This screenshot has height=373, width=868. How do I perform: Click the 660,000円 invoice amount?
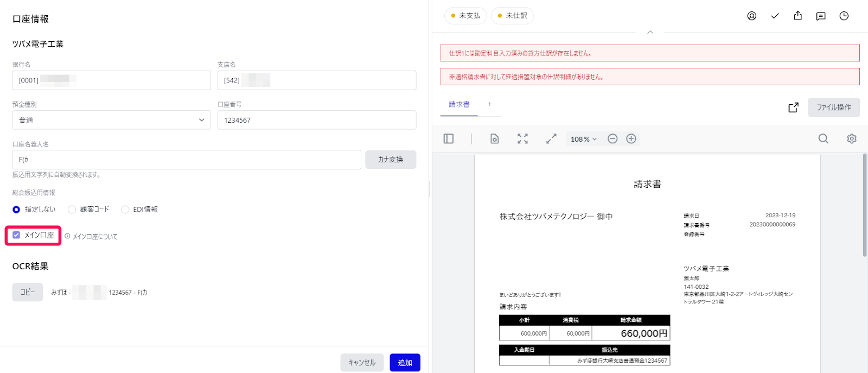click(x=644, y=333)
